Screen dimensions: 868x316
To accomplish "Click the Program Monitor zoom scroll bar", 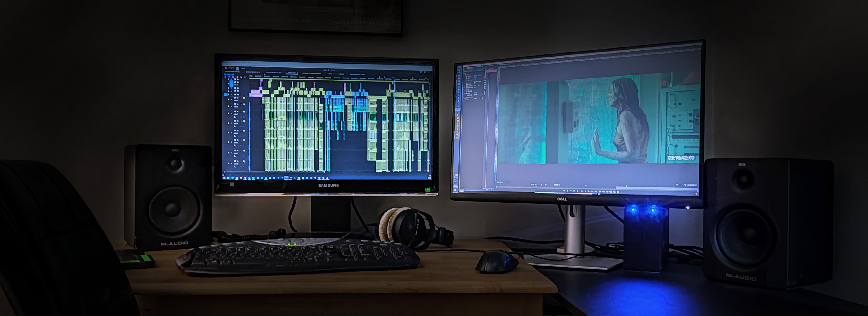I will (597, 189).
